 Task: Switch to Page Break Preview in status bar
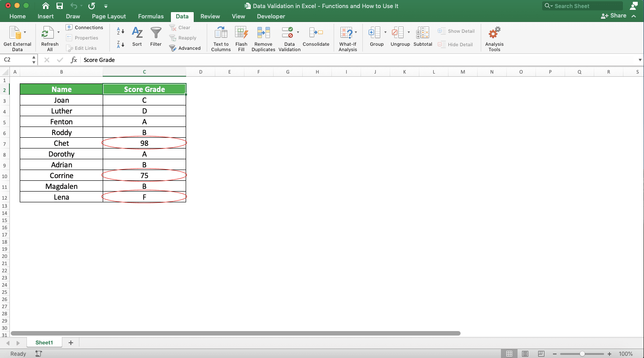point(541,354)
